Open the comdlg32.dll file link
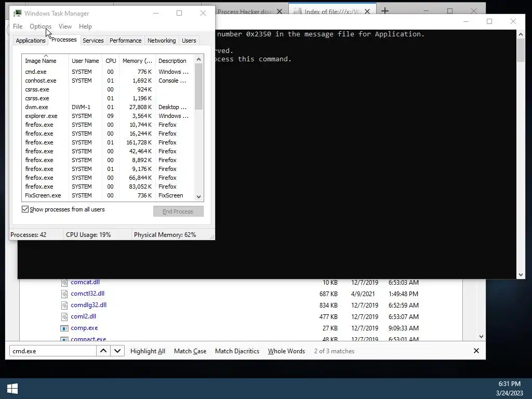This screenshot has height=399, width=532. 88,305
